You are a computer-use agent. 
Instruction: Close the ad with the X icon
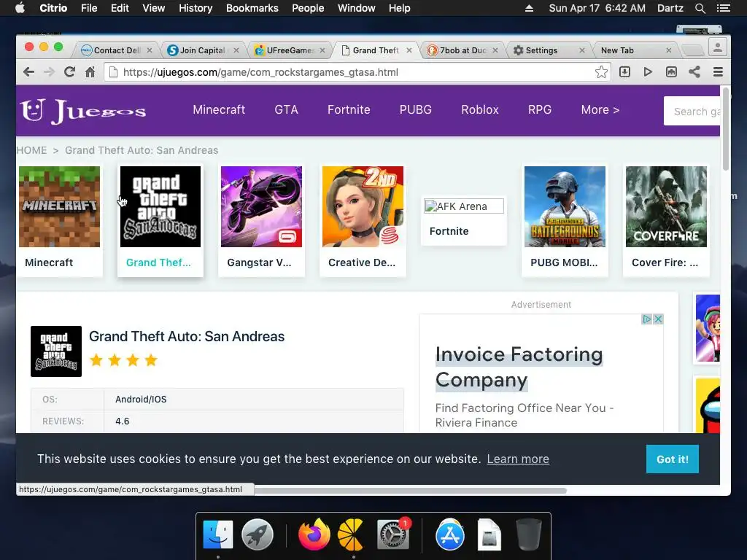[659, 319]
